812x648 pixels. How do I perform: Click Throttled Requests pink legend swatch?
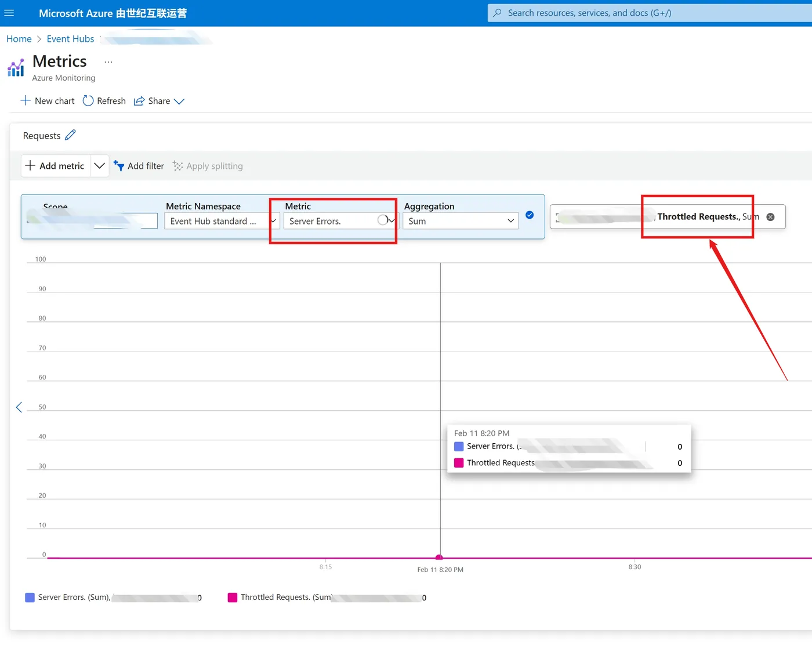(x=233, y=598)
